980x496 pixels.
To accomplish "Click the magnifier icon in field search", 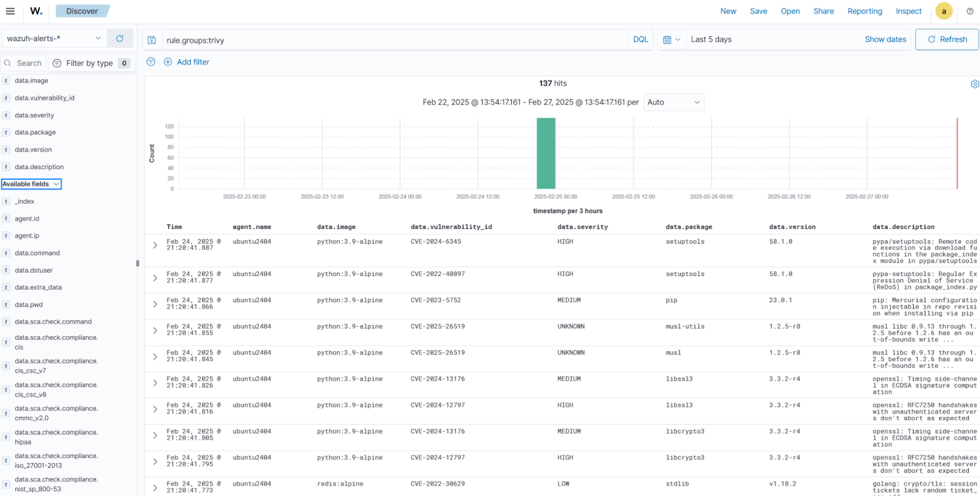I will [8, 63].
